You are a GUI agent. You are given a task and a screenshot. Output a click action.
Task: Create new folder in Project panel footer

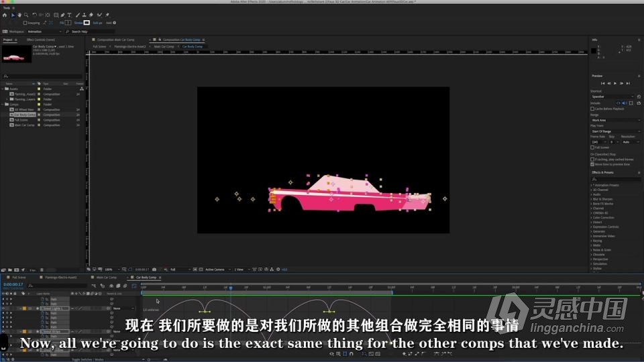pyautogui.click(x=10, y=270)
